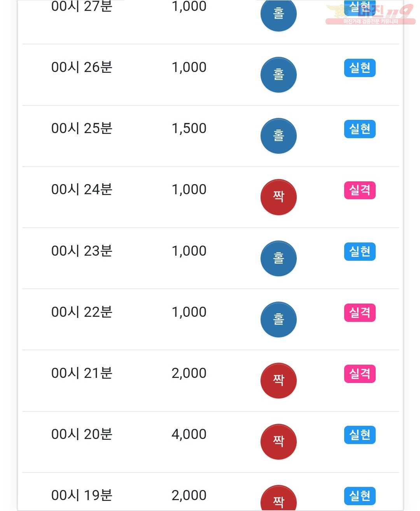Click the 4,000 amount in 00시 20분 row
This screenshot has height=511, width=420.
(189, 434)
